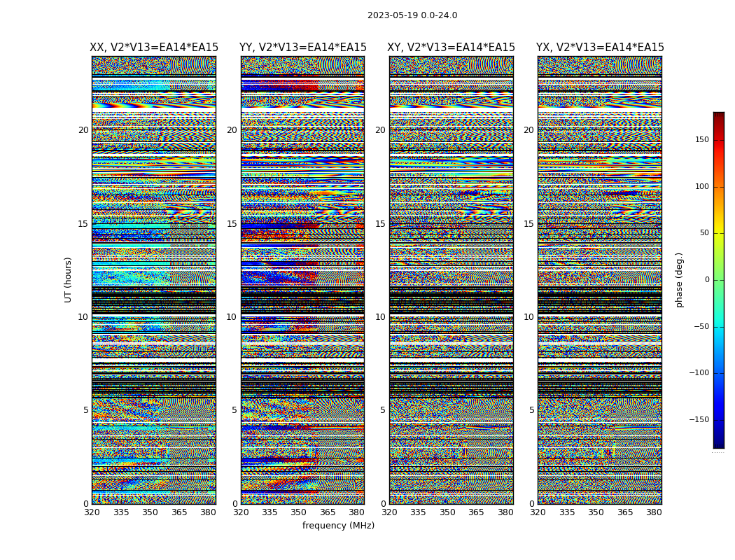Select the 'YX, V2*V13=EA14*EA15' panel title

pyautogui.click(x=600, y=48)
